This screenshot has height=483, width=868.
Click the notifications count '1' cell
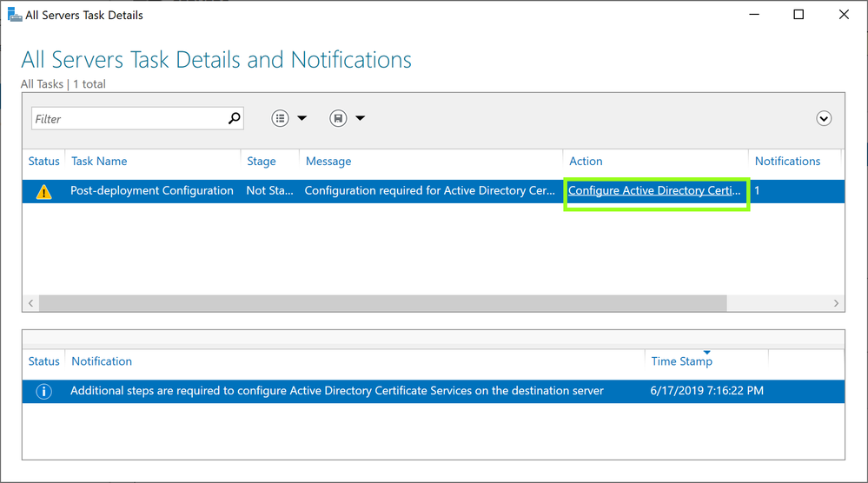(757, 190)
